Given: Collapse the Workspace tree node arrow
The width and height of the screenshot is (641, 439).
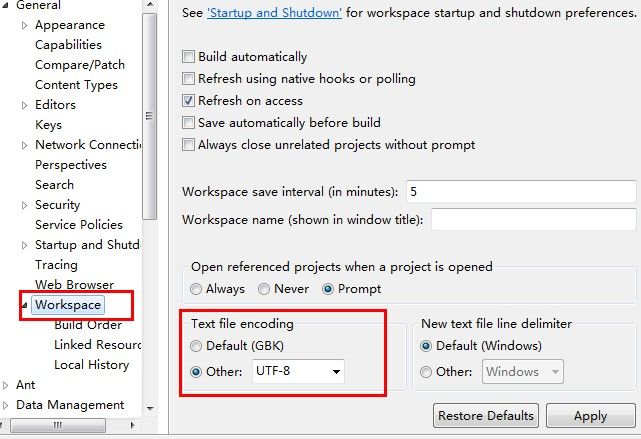Looking at the screenshot, I should tap(25, 305).
